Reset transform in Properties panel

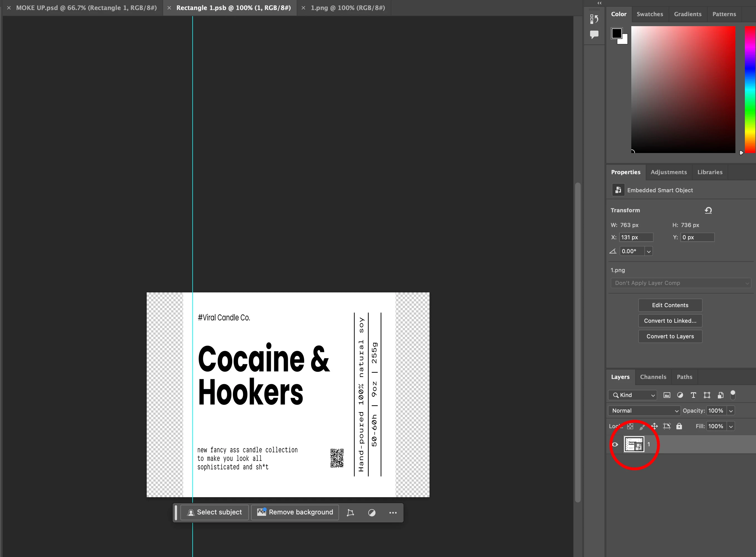coord(708,210)
